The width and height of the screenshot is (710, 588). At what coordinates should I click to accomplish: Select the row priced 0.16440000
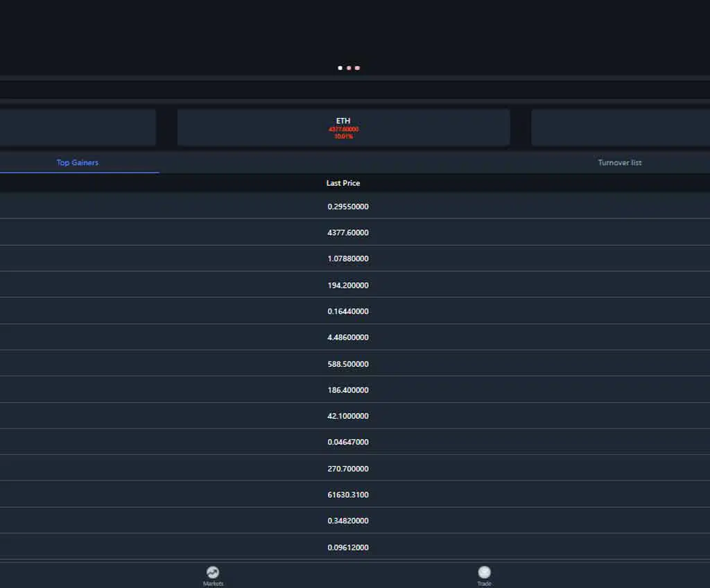355,311
